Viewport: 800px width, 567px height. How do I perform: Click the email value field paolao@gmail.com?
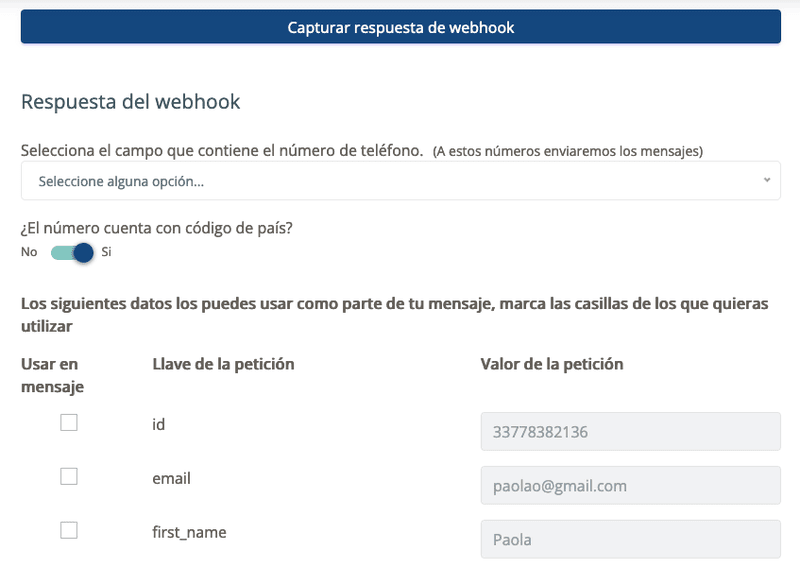[x=631, y=485]
